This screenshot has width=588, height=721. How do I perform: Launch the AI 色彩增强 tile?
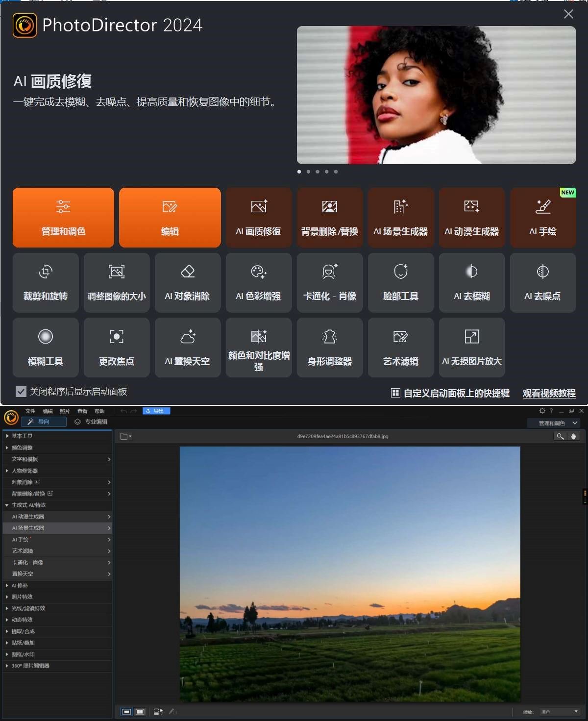259,283
